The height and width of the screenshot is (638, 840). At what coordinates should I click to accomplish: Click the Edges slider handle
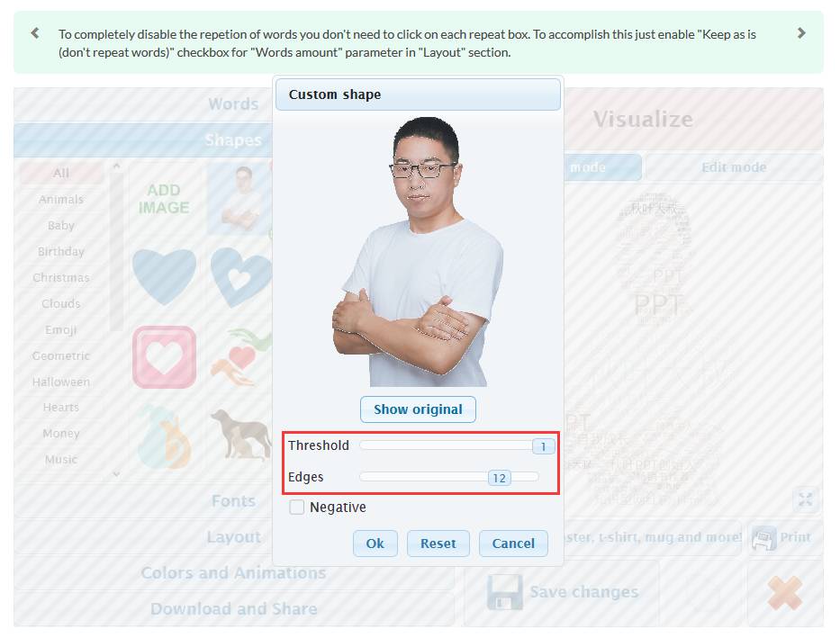click(x=500, y=478)
